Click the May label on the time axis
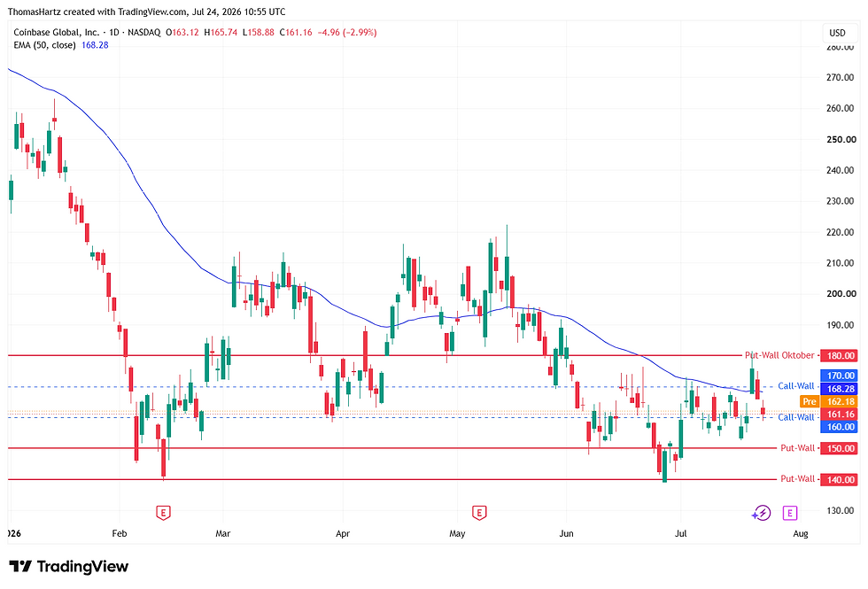Image resolution: width=868 pixels, height=589 pixels. (457, 533)
